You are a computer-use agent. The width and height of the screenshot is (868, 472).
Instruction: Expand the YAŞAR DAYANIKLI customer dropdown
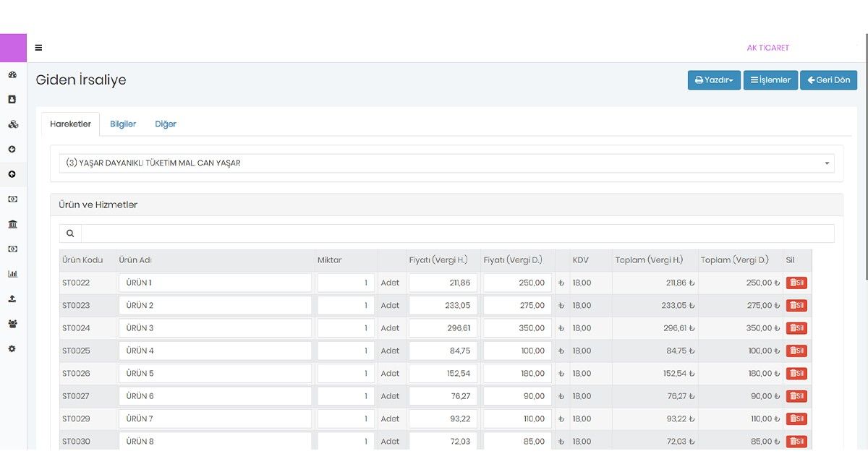(446, 163)
